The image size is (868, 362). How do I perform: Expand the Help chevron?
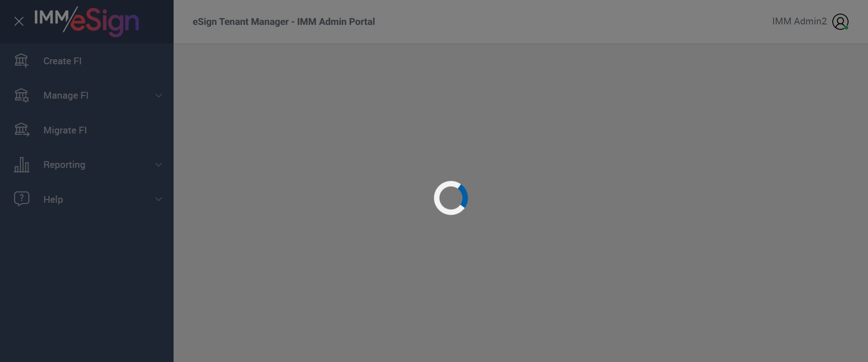click(159, 199)
